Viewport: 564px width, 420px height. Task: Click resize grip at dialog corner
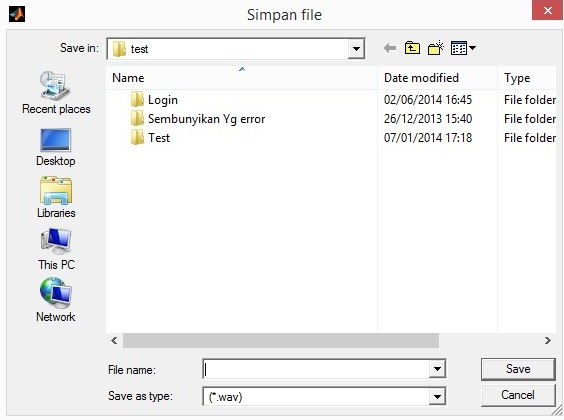pyautogui.click(x=558, y=410)
